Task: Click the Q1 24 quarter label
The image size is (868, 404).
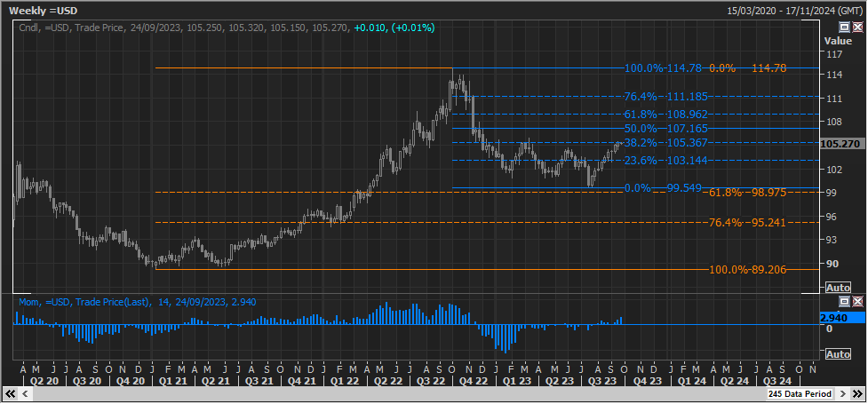Action: 690,381
